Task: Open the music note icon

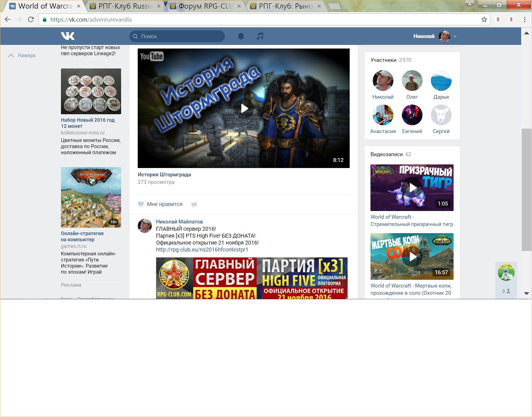Action: (x=260, y=36)
